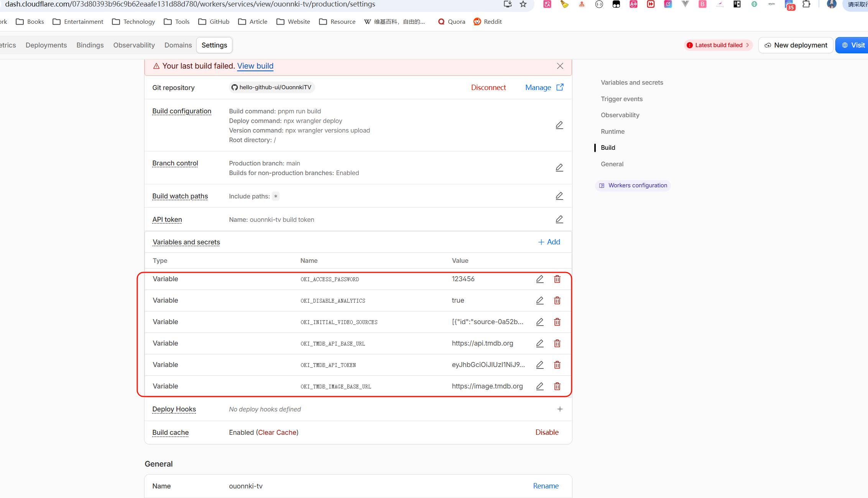Screen dimensions: 868x498
Task: Bookmark this page with the star icon
Action: 523,4
